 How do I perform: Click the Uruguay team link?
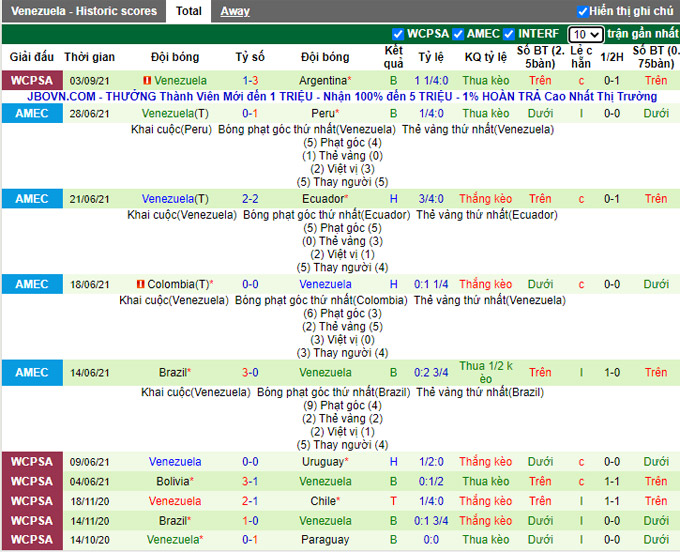point(323,462)
